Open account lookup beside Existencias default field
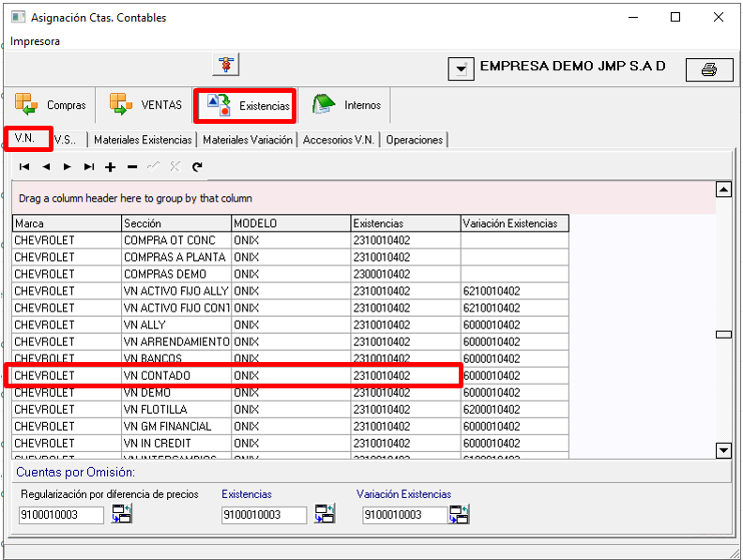 tap(325, 513)
